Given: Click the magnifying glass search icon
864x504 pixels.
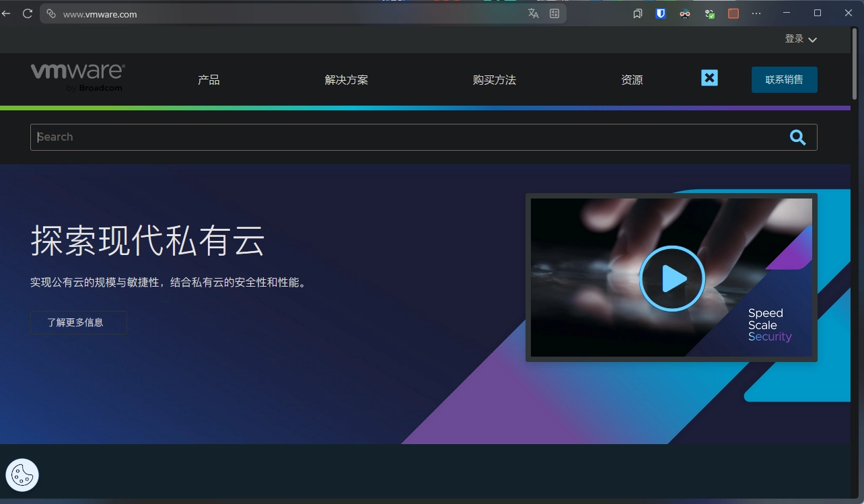Looking at the screenshot, I should tap(797, 137).
